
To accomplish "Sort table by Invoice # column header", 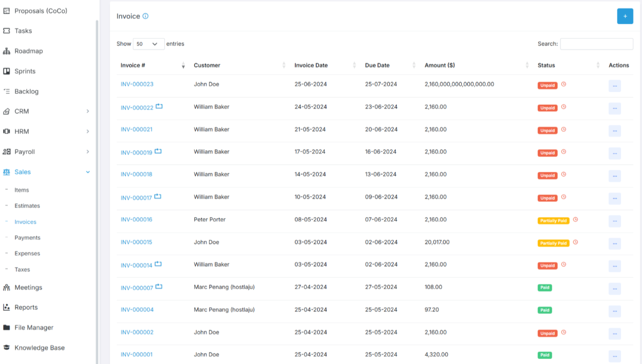I will click(x=133, y=65).
